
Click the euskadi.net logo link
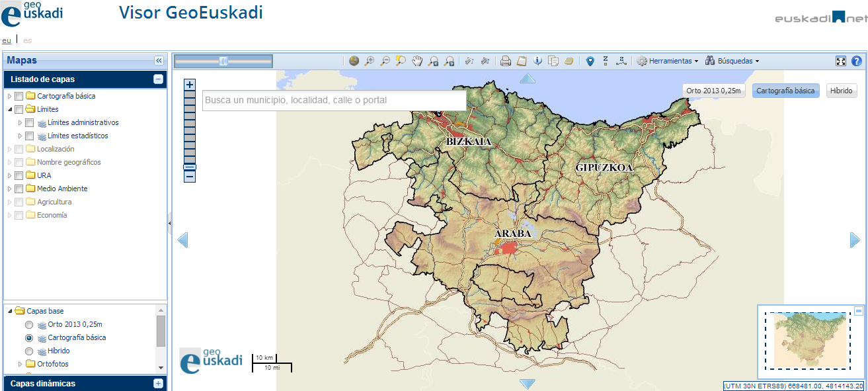(820, 17)
